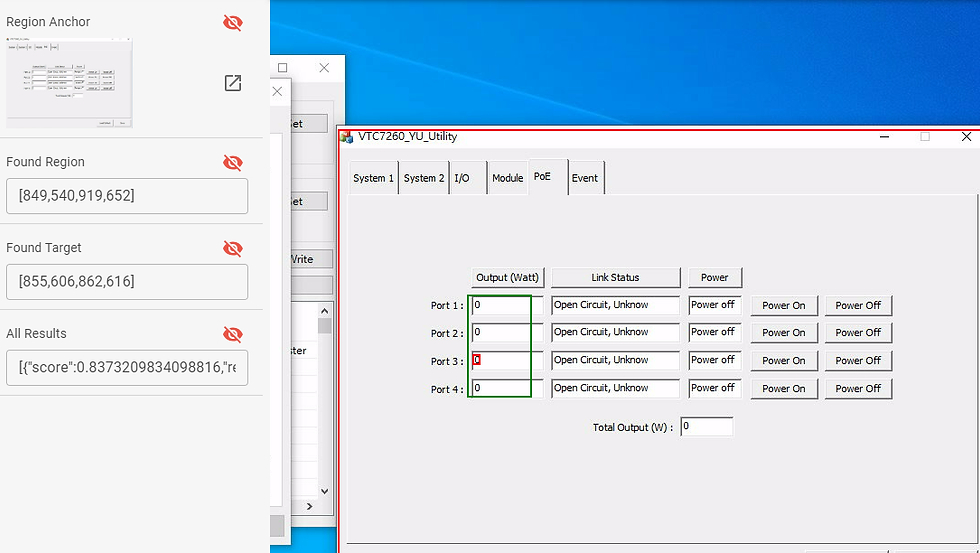Close the inner background dialog
The height and width of the screenshot is (553, 980).
click(278, 91)
